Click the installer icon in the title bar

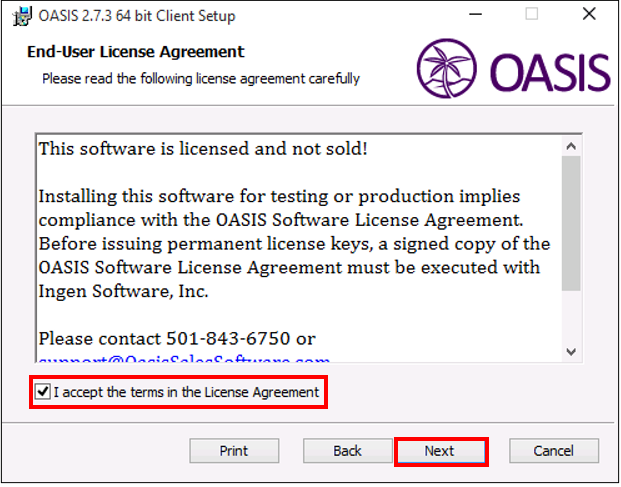(21, 16)
